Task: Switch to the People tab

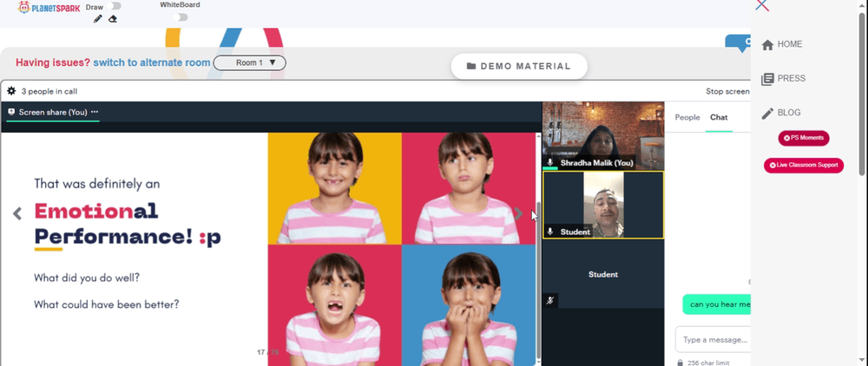Action: (687, 117)
